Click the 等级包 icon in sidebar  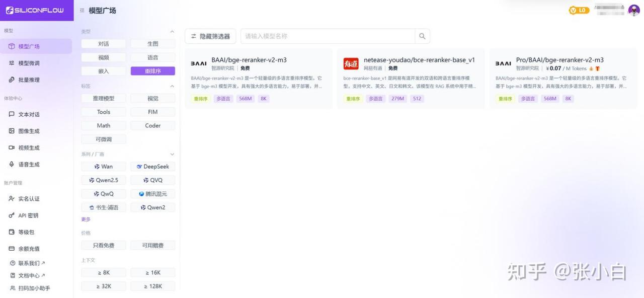(x=12, y=232)
